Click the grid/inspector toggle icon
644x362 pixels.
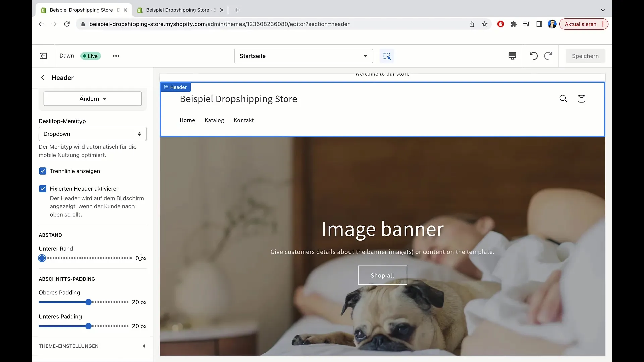pyautogui.click(x=387, y=56)
